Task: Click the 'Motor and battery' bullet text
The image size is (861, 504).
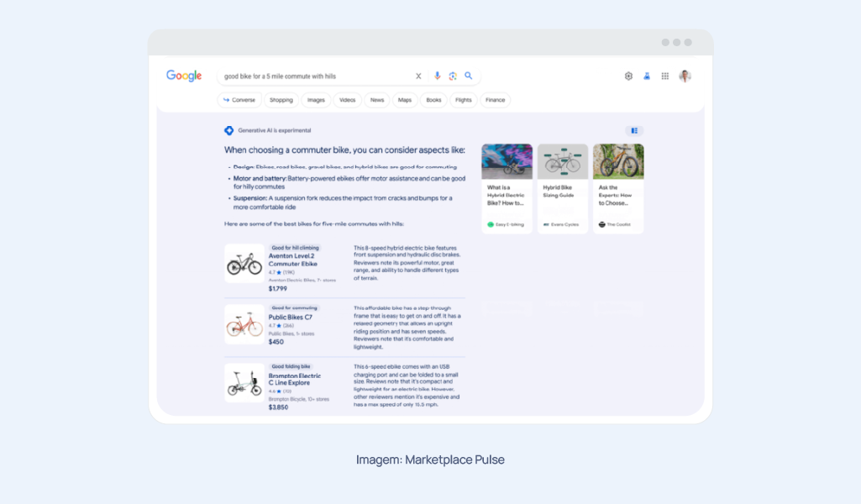Action: pos(349,182)
